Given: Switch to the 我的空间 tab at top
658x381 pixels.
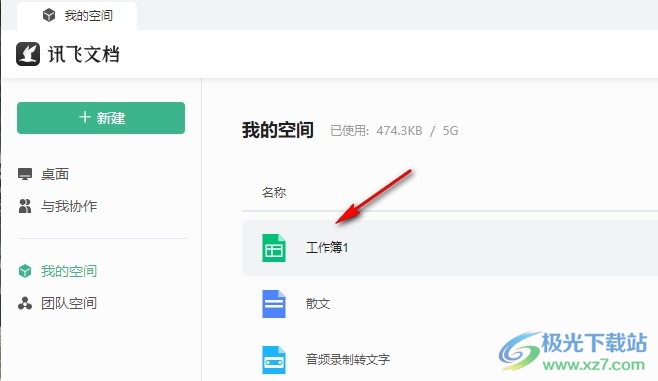Looking at the screenshot, I should 77,16.
